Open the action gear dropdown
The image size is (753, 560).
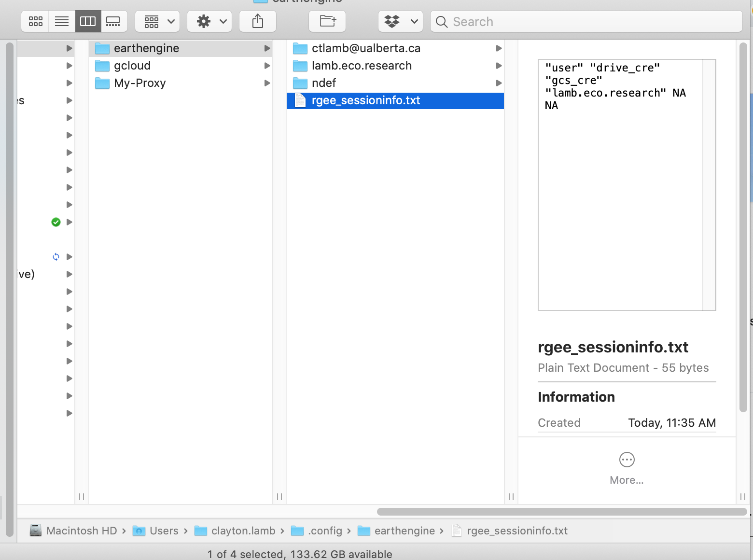coord(209,21)
